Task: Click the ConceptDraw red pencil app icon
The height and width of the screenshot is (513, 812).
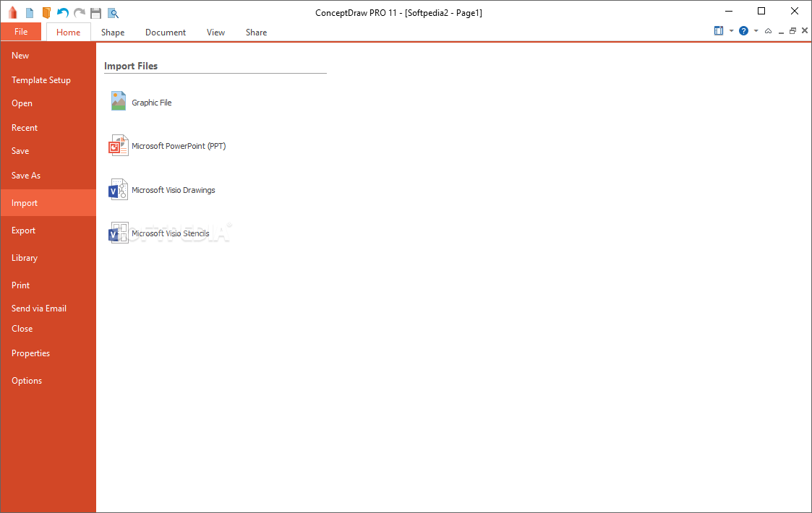Action: (13, 12)
